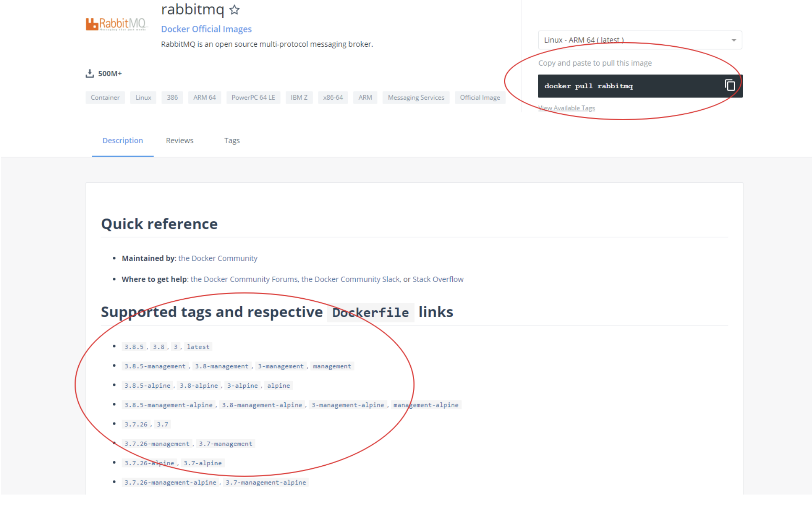812x508 pixels.
Task: Click the Official Image chip
Action: point(480,97)
